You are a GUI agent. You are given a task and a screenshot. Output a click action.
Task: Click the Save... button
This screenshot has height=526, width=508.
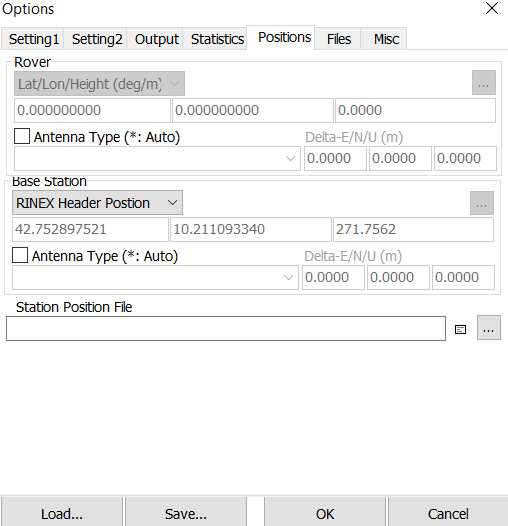(x=186, y=514)
